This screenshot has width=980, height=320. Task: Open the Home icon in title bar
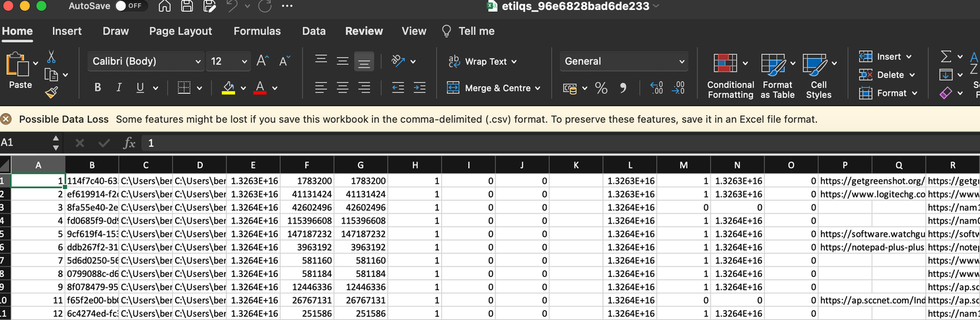165,7
